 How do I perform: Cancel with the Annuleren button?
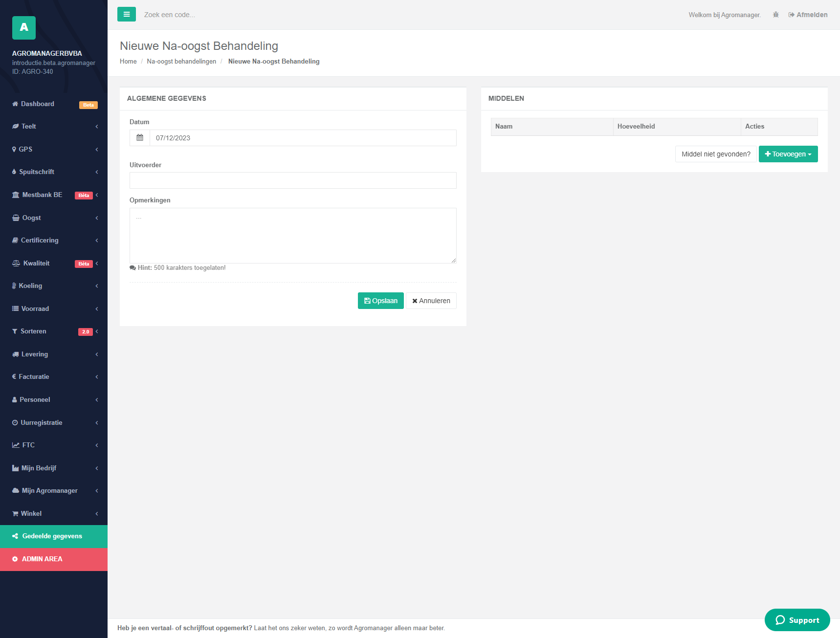point(431,301)
